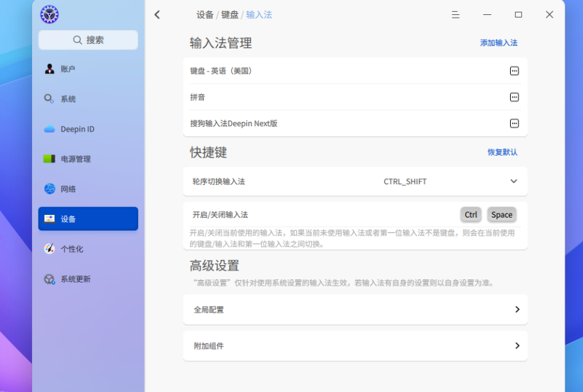Open 全局配置 via its chevron
Viewport: 583px width, 392px height.
pos(517,309)
